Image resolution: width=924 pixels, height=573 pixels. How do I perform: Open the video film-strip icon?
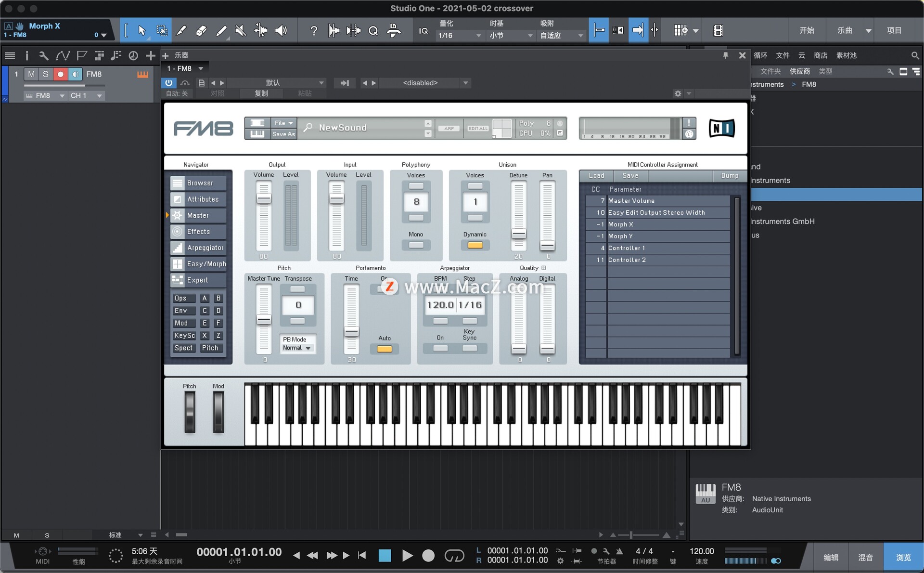[x=718, y=30]
